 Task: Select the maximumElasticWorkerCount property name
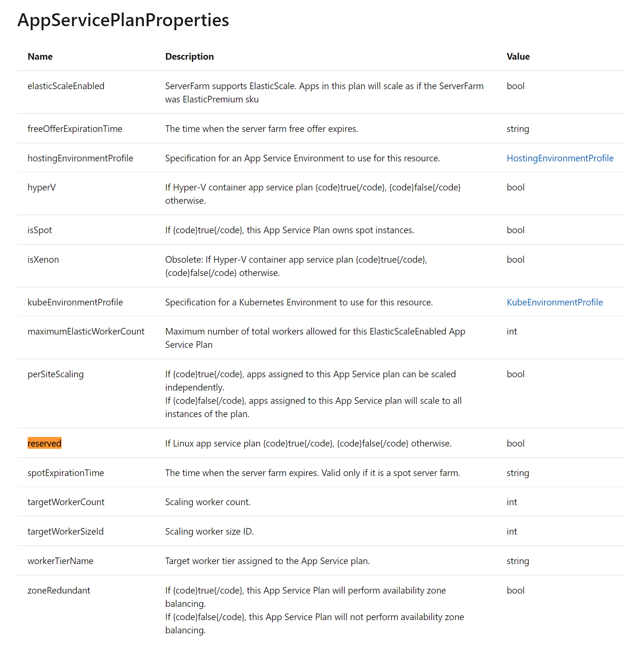click(86, 331)
